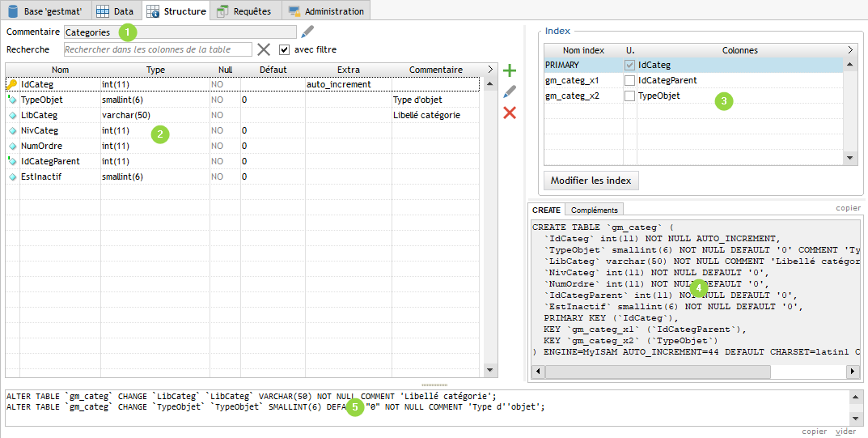Click the diamond icon of TypeObjet row

[x=12, y=100]
